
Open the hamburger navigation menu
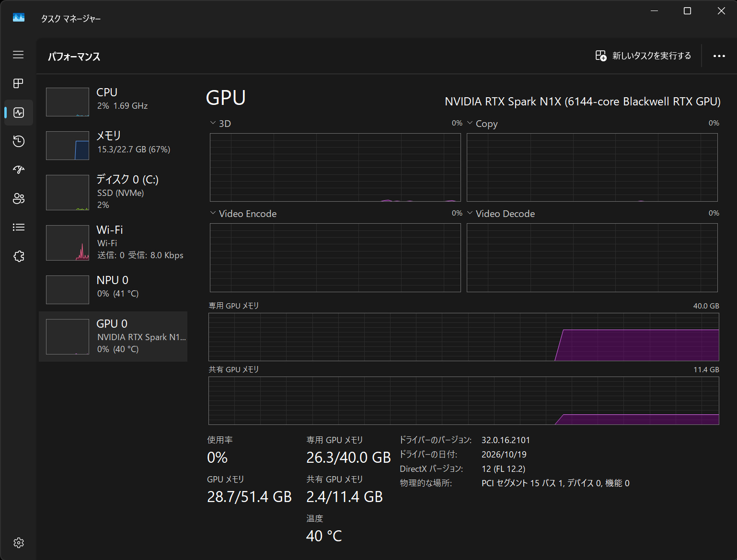18,55
